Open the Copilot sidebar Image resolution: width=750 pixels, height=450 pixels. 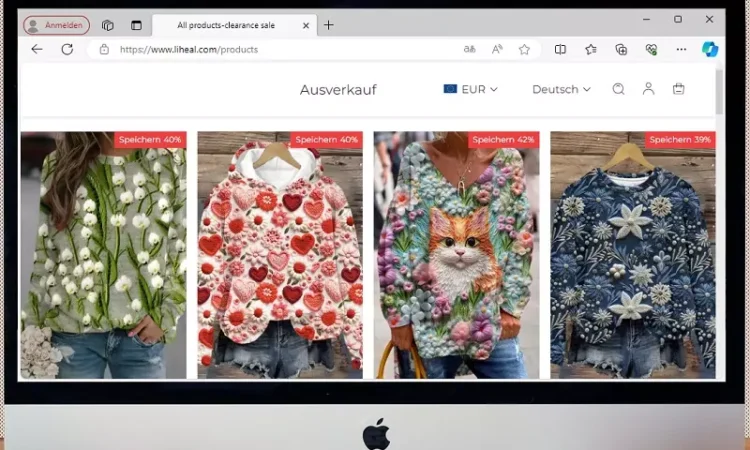click(x=710, y=49)
